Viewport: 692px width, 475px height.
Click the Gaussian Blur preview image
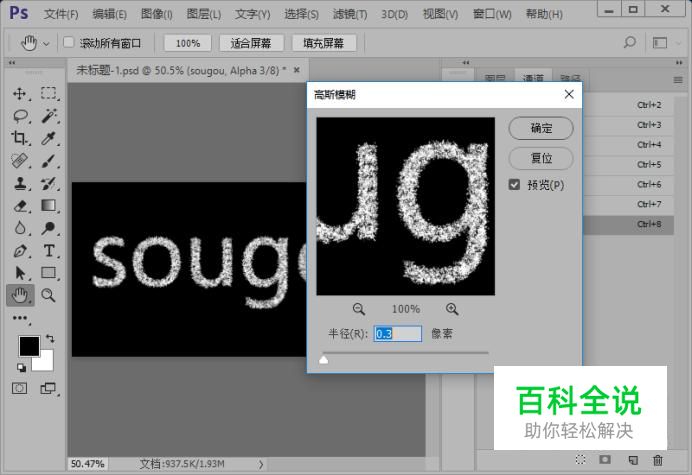pos(406,206)
